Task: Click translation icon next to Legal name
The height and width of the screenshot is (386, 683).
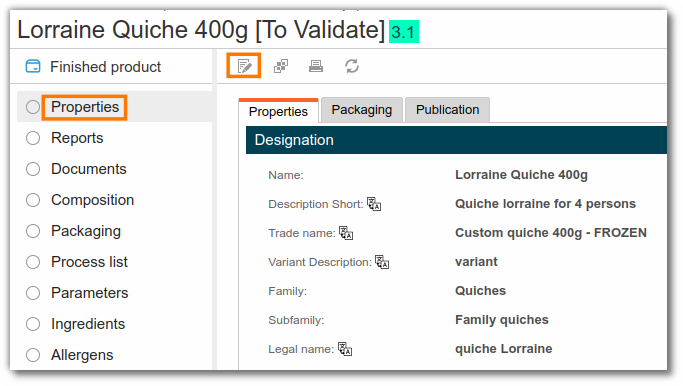Action: (x=345, y=349)
